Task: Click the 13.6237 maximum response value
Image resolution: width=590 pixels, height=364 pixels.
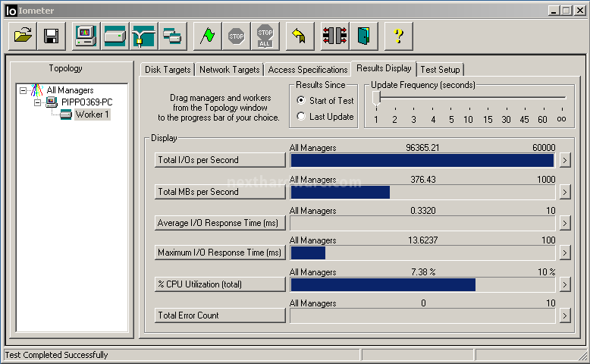Action: (423, 240)
